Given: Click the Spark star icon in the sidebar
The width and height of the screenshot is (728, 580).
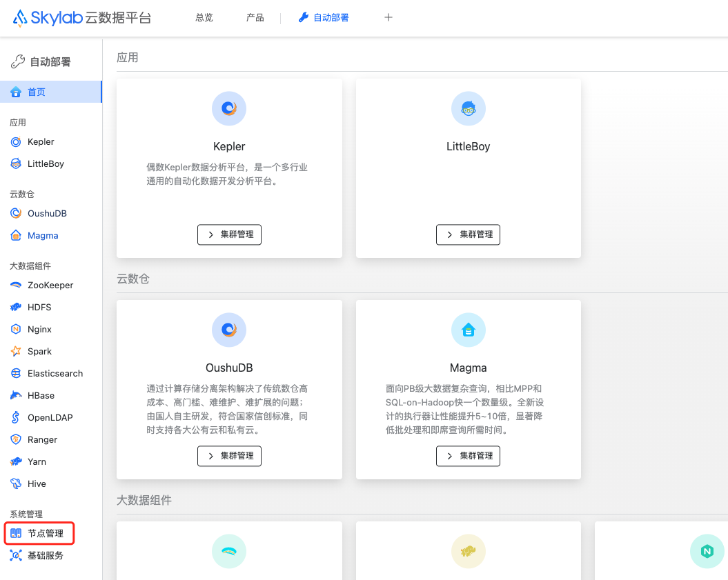Looking at the screenshot, I should [x=16, y=351].
